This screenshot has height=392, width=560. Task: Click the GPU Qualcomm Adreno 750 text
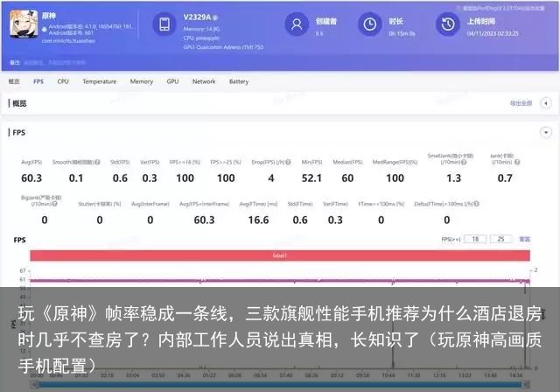click(224, 47)
